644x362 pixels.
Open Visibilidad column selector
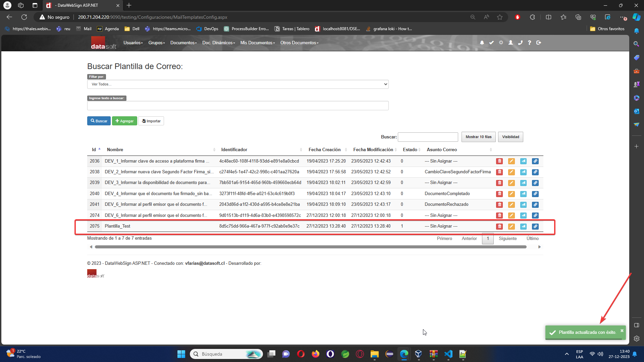pos(511,137)
